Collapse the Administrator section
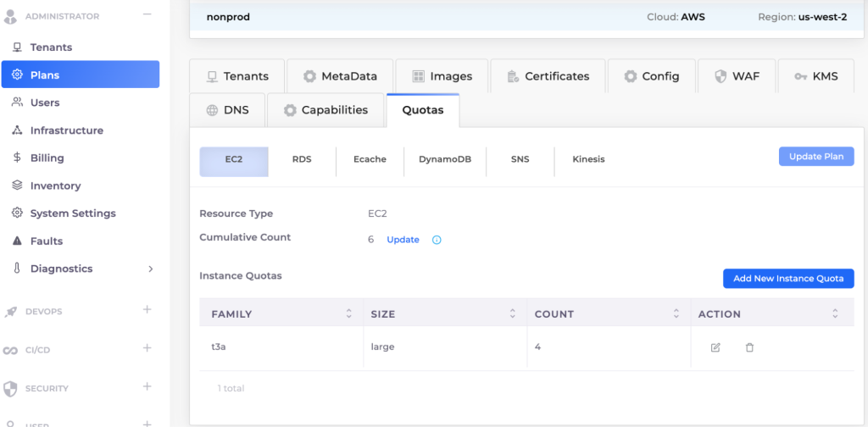This screenshot has width=868, height=427. (147, 15)
